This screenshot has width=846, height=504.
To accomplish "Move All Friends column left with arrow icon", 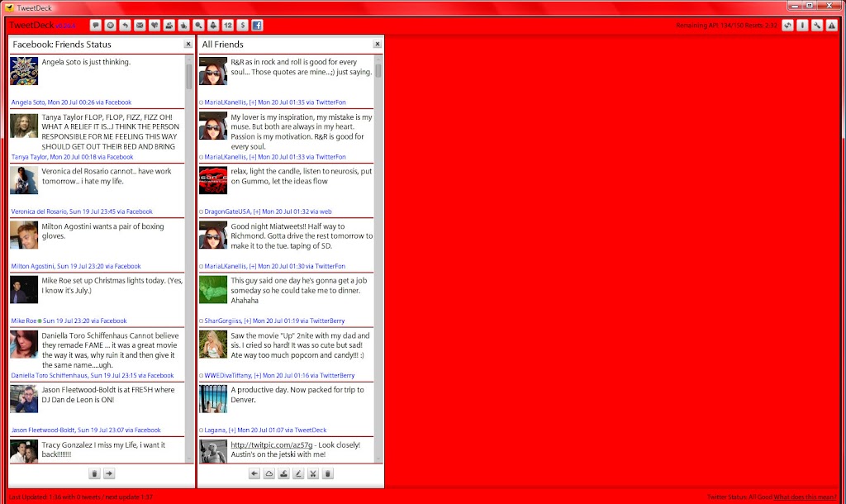I will [x=254, y=473].
